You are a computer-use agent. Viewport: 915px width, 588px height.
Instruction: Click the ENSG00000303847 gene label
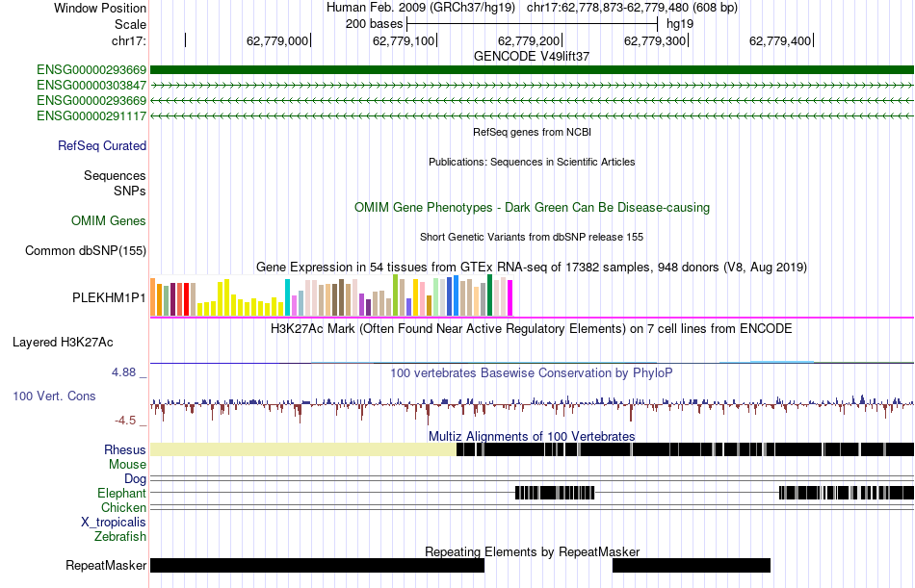coord(91,85)
